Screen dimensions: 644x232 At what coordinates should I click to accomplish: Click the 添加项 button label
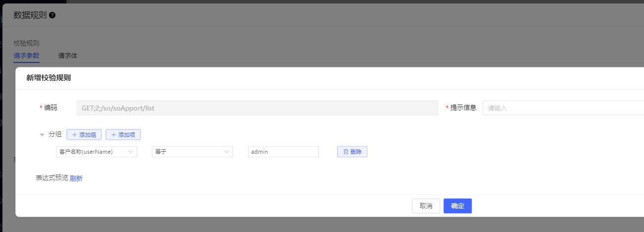click(128, 135)
